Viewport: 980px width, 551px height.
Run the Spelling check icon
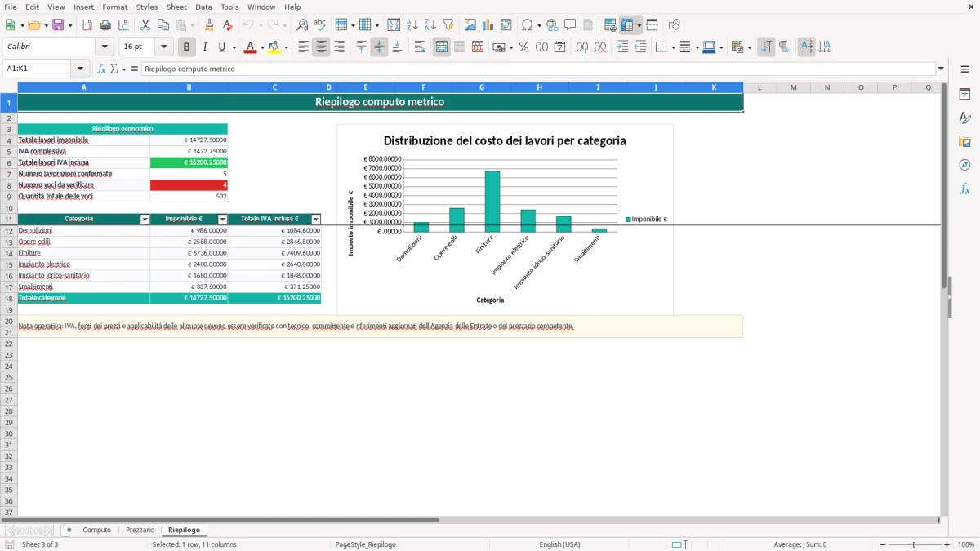point(320,25)
